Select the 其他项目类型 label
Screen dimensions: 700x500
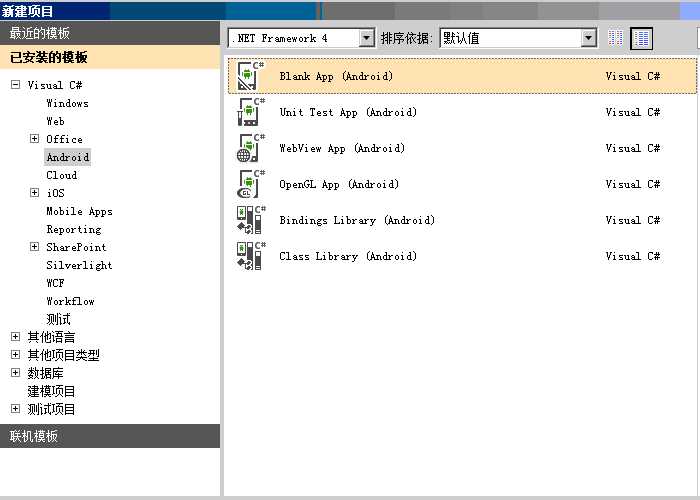[63, 355]
